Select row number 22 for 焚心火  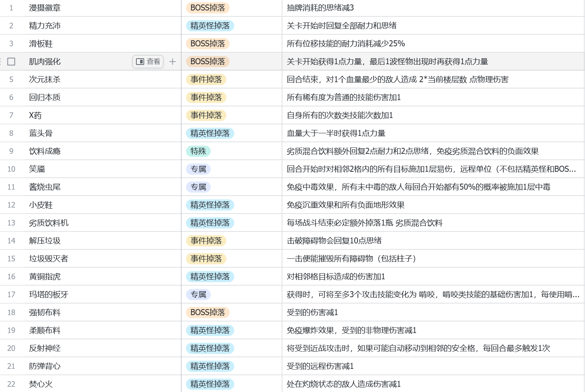(x=11, y=384)
